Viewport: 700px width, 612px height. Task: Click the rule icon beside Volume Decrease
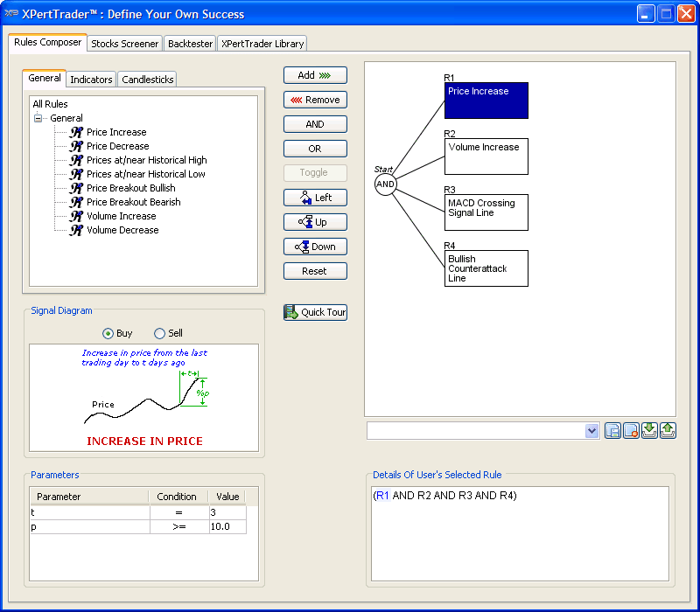76,230
